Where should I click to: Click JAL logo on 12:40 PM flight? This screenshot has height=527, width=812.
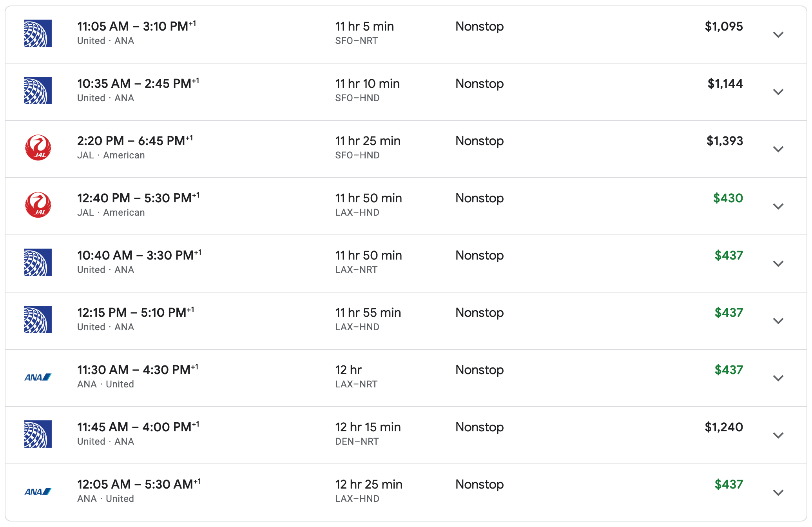38,205
